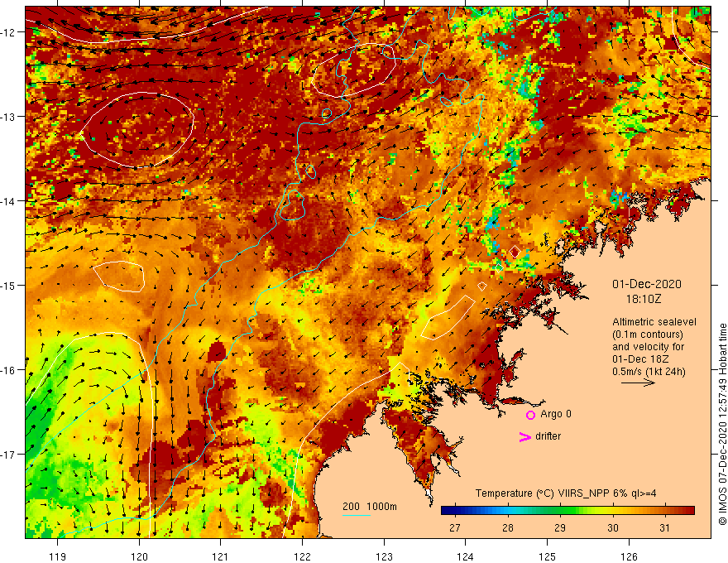Click the IMOS copyright timestamp text
This screenshot has height=563, width=728.
[x=722, y=425]
